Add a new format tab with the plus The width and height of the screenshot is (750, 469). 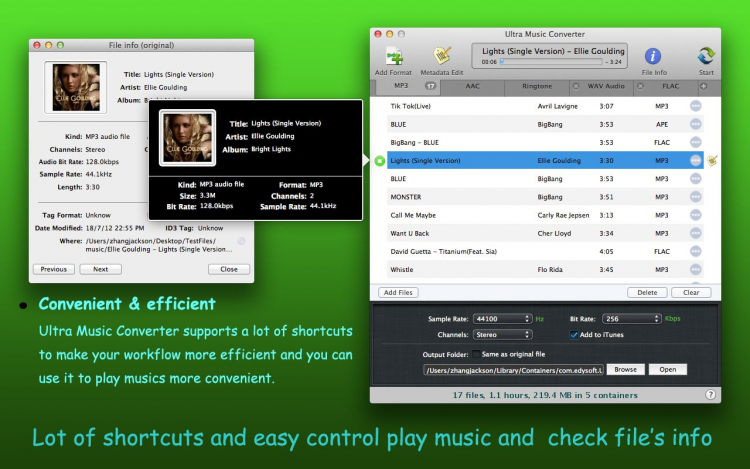point(704,87)
